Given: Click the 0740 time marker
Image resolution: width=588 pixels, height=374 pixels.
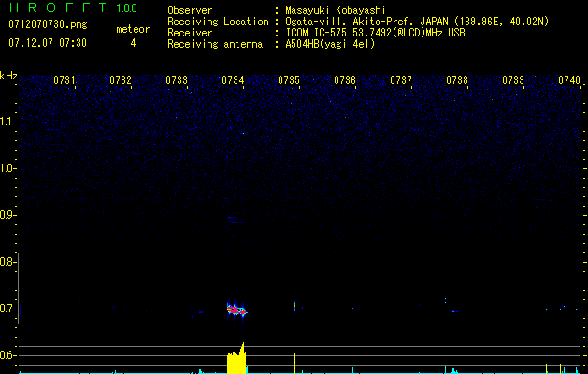Looking at the screenshot, I should 569,80.
